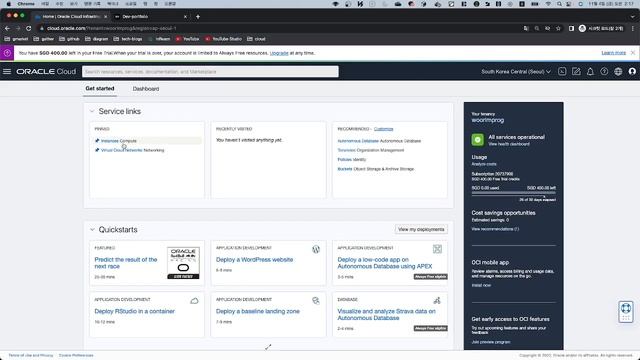The width and height of the screenshot is (640, 360).
Task: Open the language globe icon
Action: tap(618, 71)
